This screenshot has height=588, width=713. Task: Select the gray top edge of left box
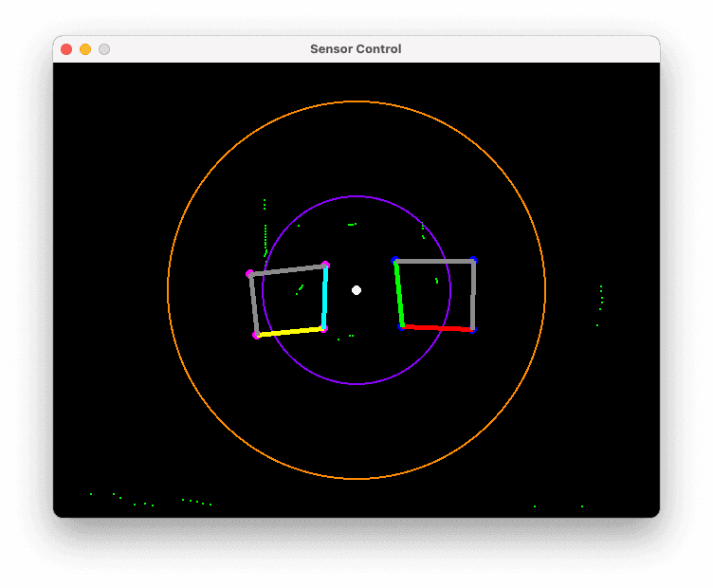click(x=287, y=269)
